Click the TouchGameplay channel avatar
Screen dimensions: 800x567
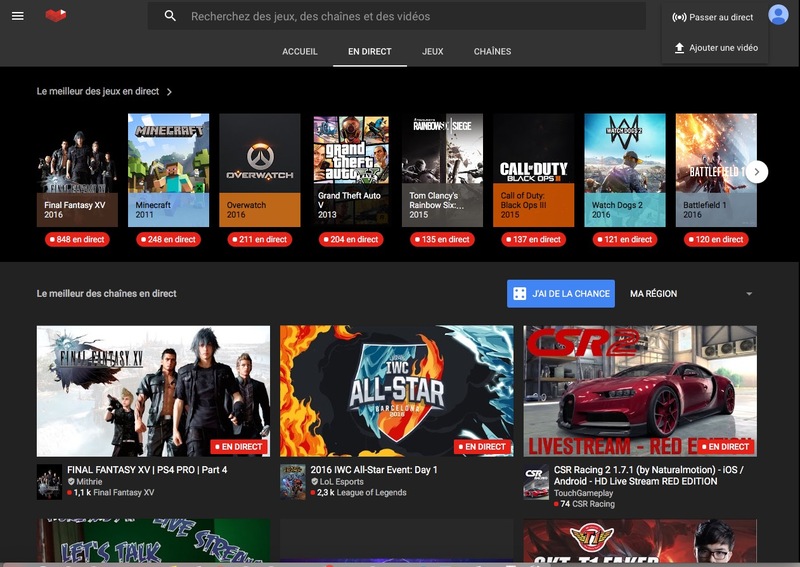[536, 482]
